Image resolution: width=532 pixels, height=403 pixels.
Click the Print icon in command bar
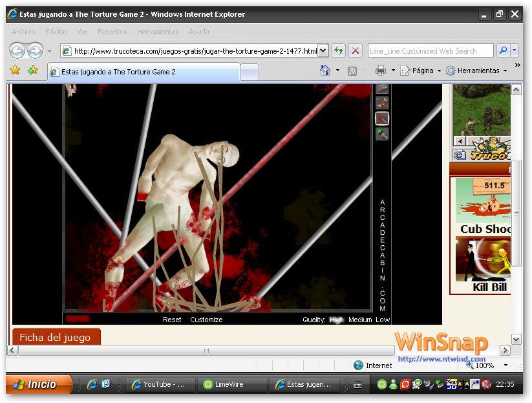pyautogui.click(x=381, y=71)
